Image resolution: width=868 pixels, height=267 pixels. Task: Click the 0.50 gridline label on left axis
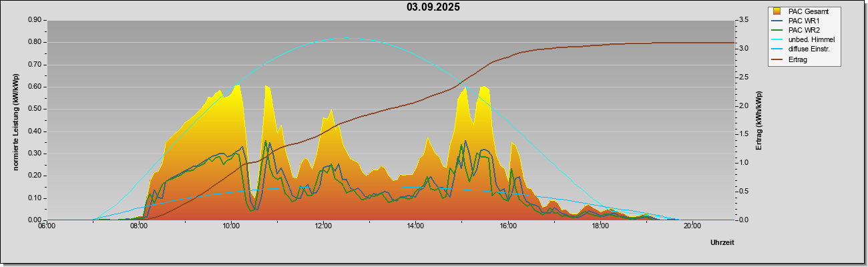(x=35, y=109)
